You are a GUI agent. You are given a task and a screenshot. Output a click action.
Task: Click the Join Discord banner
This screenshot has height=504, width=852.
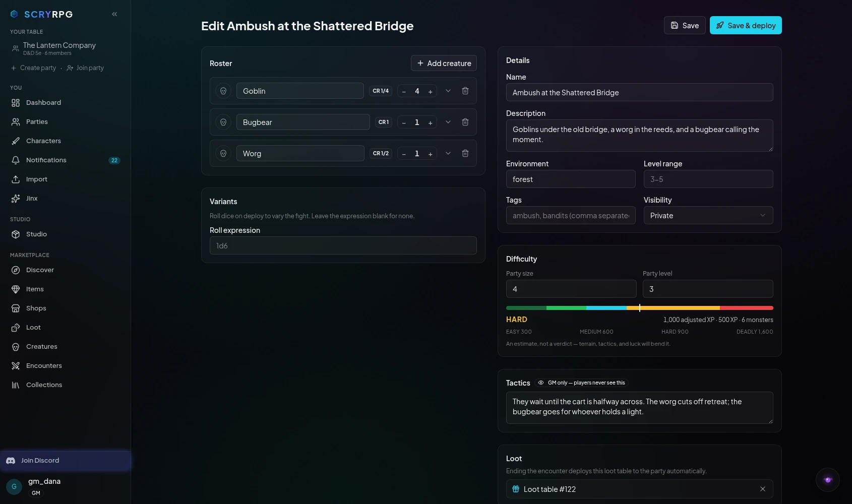point(66,460)
